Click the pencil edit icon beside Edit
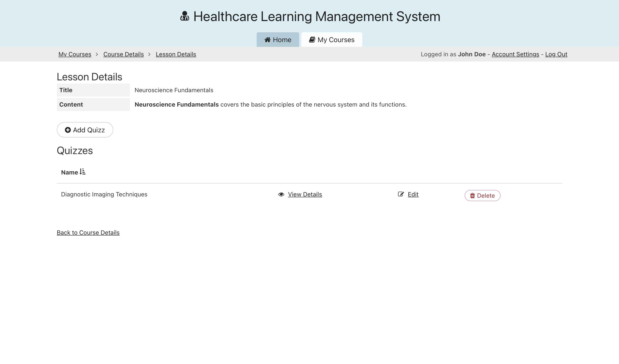Image resolution: width=619 pixels, height=364 pixels. pos(401,194)
